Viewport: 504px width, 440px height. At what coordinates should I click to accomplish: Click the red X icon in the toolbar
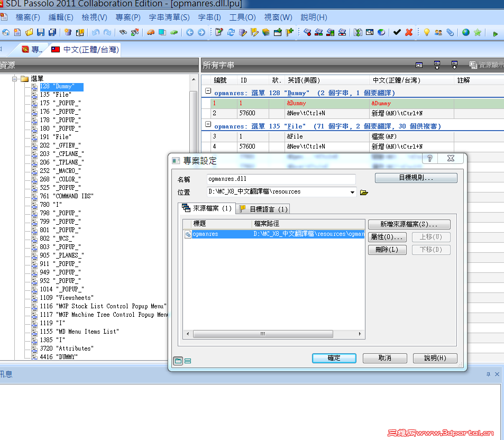[409, 32]
